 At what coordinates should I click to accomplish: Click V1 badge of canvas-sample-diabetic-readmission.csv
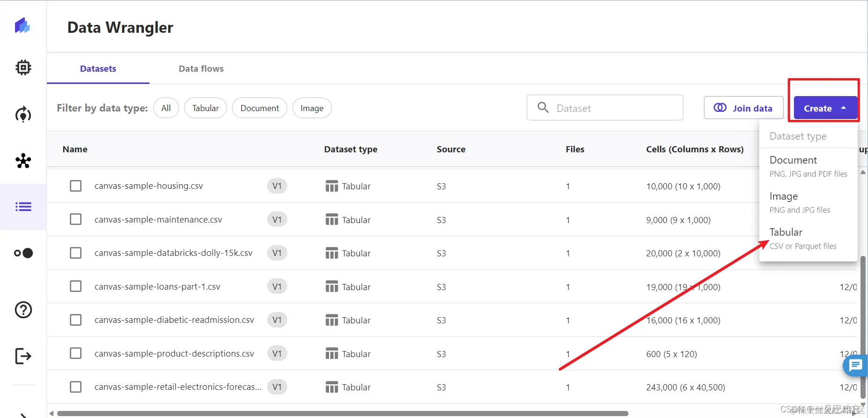(x=277, y=320)
